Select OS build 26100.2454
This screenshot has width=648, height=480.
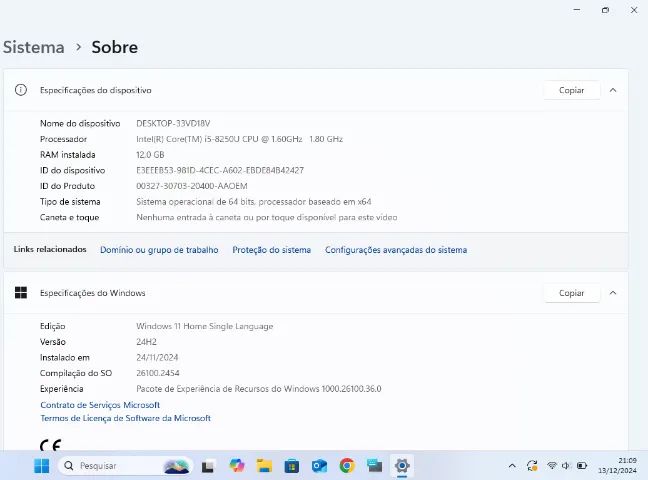[158, 373]
